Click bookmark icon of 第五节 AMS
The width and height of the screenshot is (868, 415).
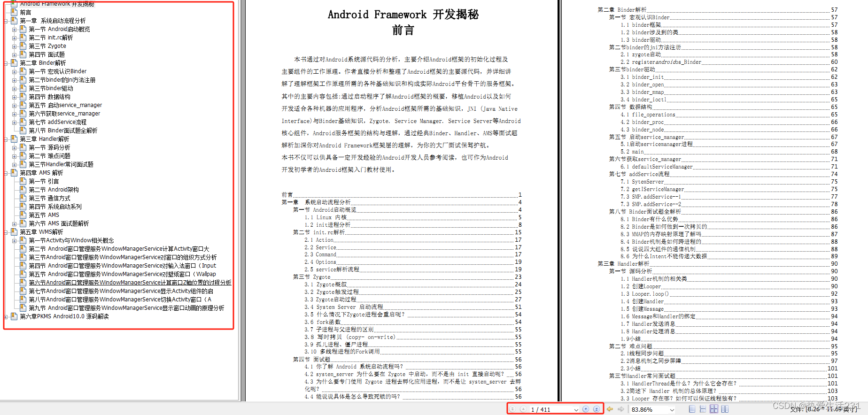pyautogui.click(x=23, y=215)
